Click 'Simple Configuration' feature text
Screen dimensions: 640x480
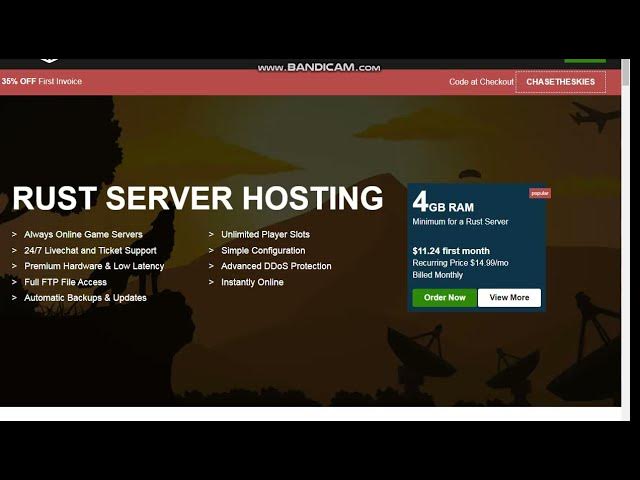pos(263,251)
